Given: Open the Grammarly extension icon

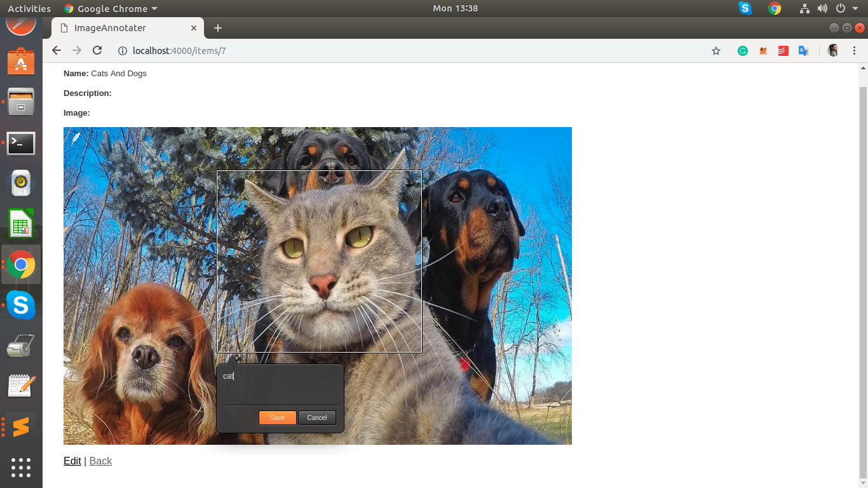Looking at the screenshot, I should click(x=743, y=51).
